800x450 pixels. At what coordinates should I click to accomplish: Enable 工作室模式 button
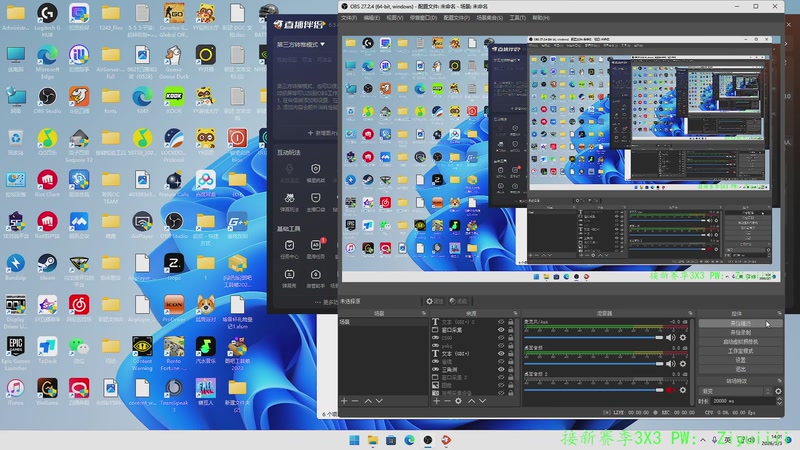point(740,351)
